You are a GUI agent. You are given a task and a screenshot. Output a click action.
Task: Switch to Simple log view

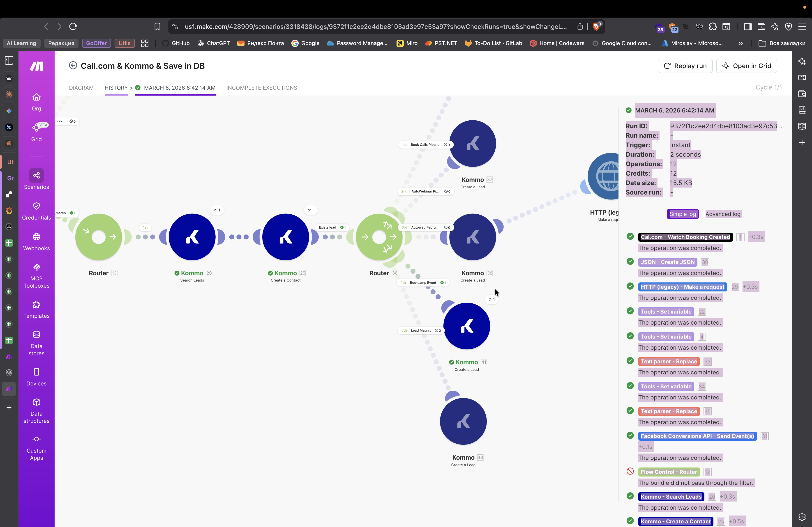pyautogui.click(x=682, y=214)
